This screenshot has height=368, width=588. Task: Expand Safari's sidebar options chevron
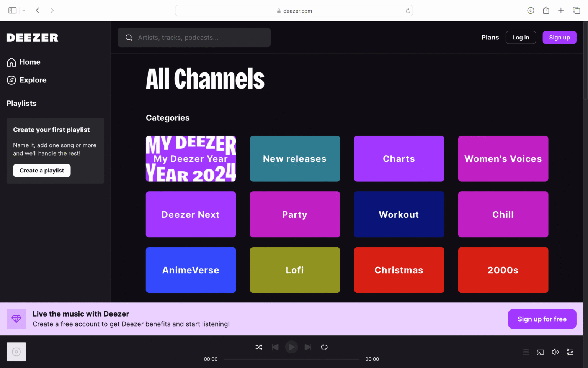[x=23, y=10]
